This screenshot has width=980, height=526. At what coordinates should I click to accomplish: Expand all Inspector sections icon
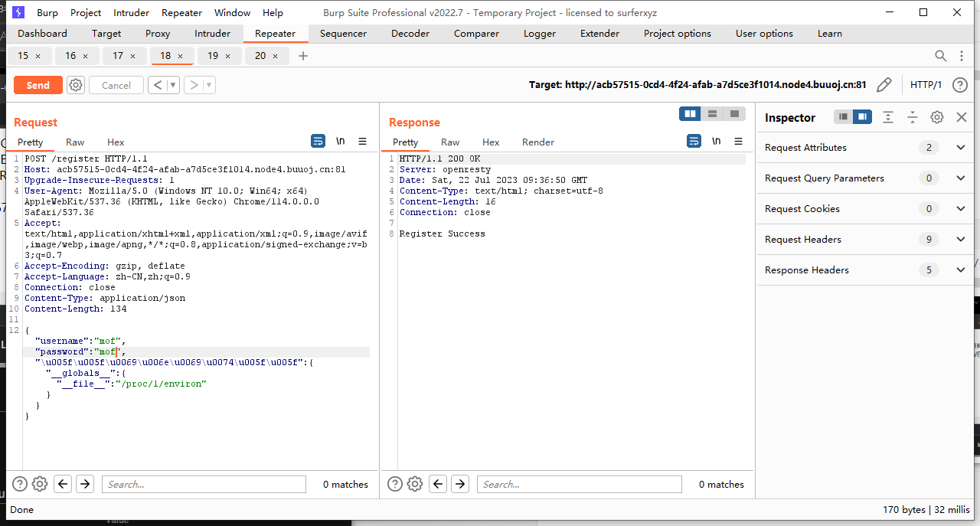888,117
